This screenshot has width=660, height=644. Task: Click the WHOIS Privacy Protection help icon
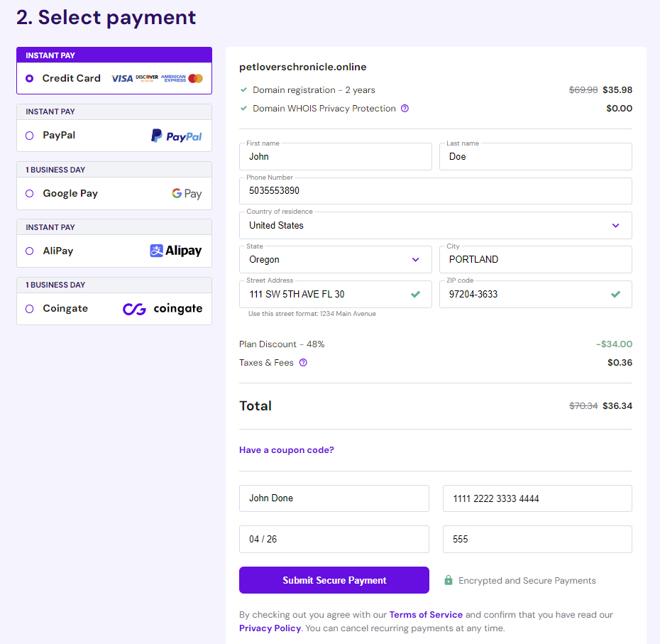coord(405,109)
